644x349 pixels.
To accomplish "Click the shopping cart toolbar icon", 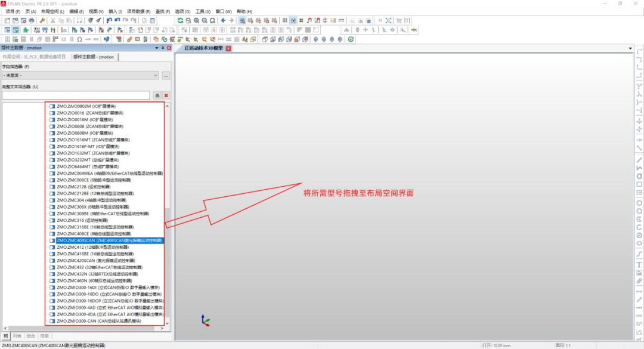I will 399,20.
